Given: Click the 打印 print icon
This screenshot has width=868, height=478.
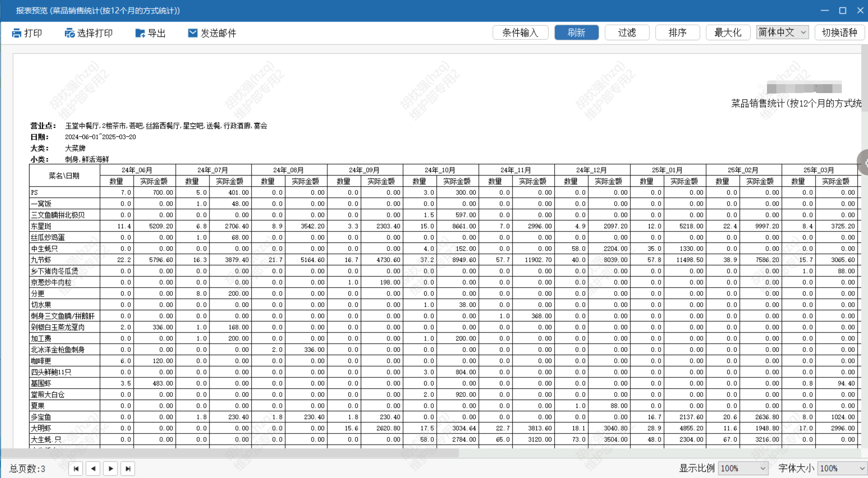Looking at the screenshot, I should [x=16, y=33].
